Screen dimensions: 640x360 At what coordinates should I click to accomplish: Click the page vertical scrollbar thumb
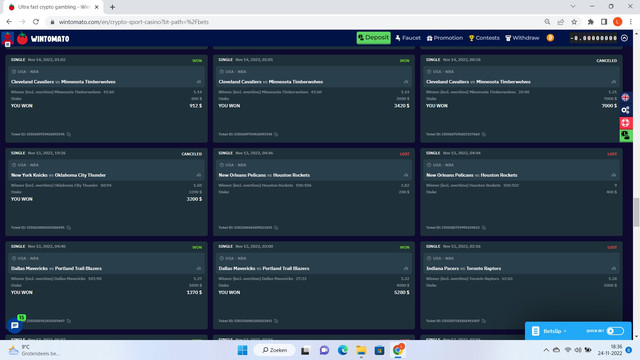click(636, 212)
